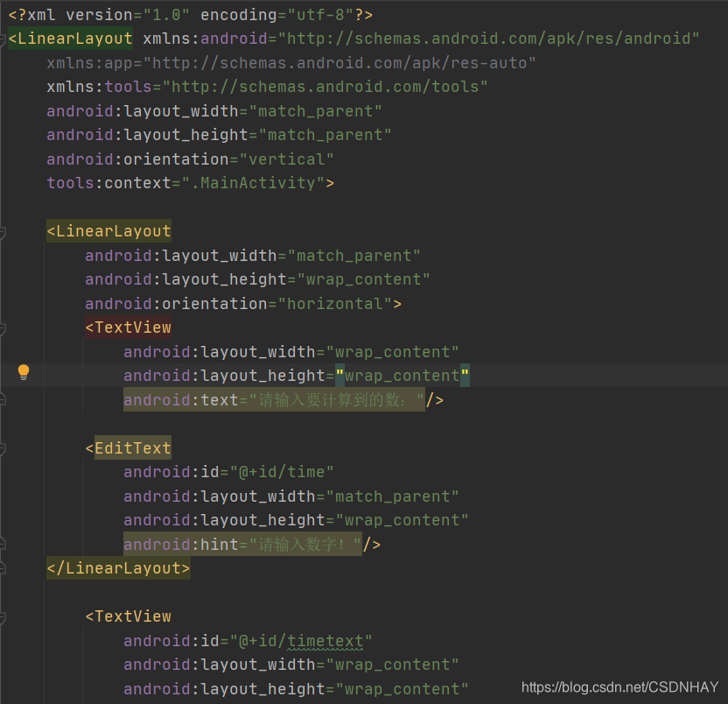Screen dimensions: 728x704
Task: Click the highlighted <EditText tag
Action: pyautogui.click(x=133, y=447)
